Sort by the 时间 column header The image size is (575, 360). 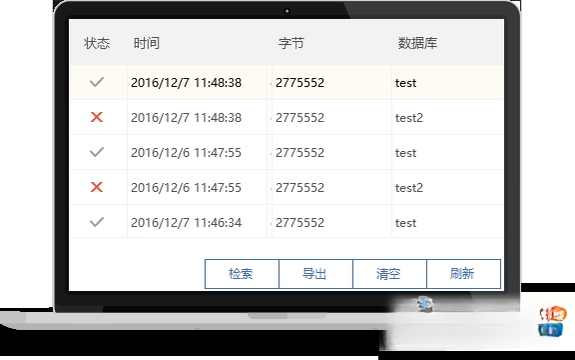tap(146, 43)
